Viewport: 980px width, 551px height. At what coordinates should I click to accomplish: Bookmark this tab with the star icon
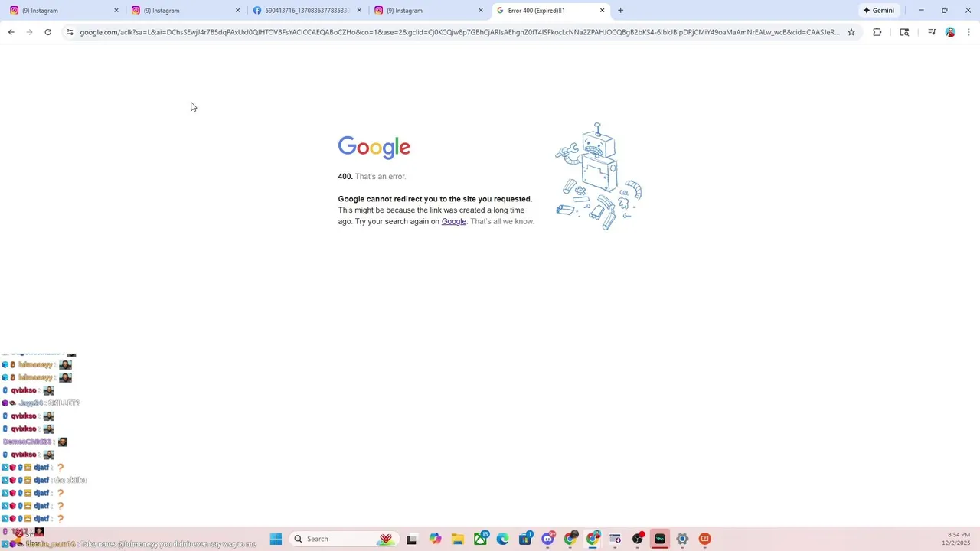pyautogui.click(x=851, y=32)
